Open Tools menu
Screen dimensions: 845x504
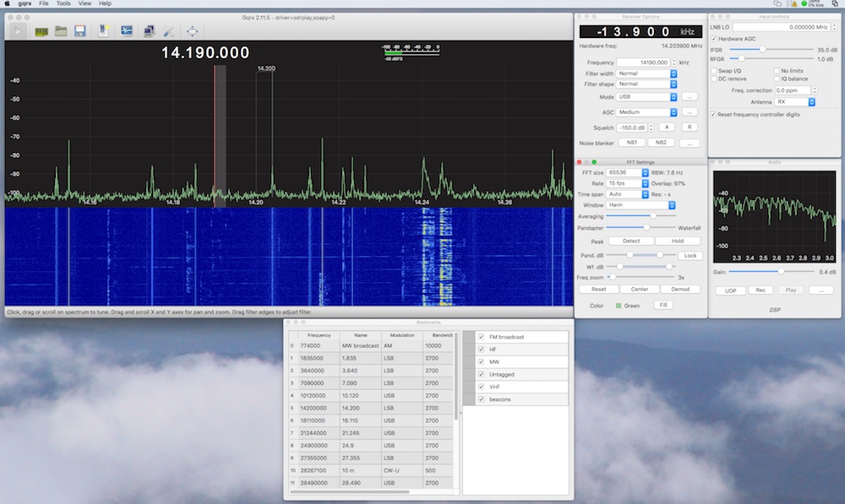pyautogui.click(x=63, y=3)
